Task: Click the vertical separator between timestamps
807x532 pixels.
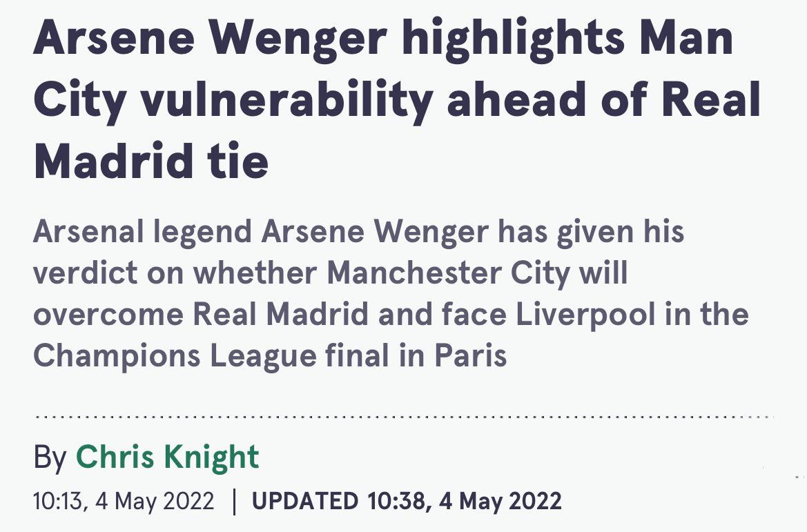Action: click(x=233, y=500)
